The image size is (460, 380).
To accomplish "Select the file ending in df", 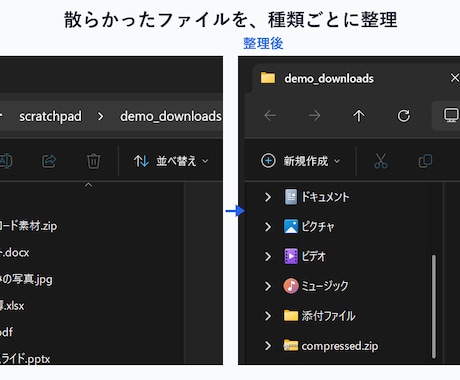I will pyautogui.click(x=7, y=332).
